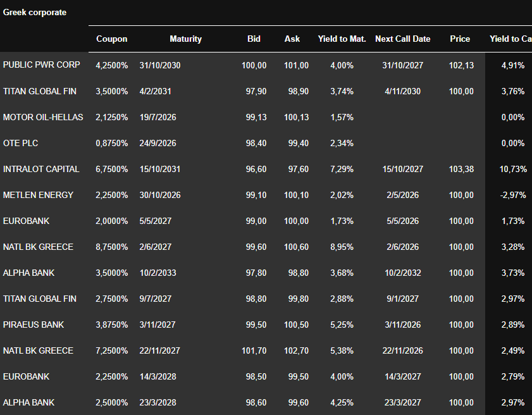
Task: Click NATL BK GREECE with 8,7500% coupon
Action: (38, 247)
